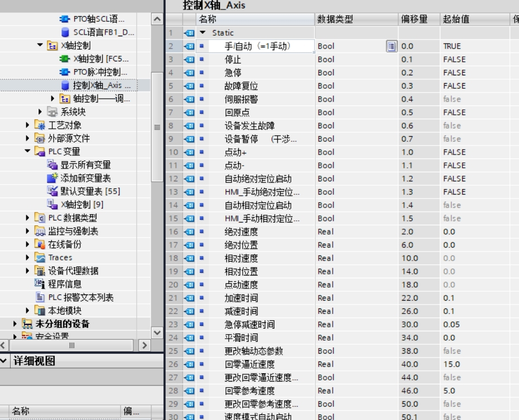Click the SCL语言FB1_D data block icon
This screenshot has height=420, width=519.
pos(65,32)
